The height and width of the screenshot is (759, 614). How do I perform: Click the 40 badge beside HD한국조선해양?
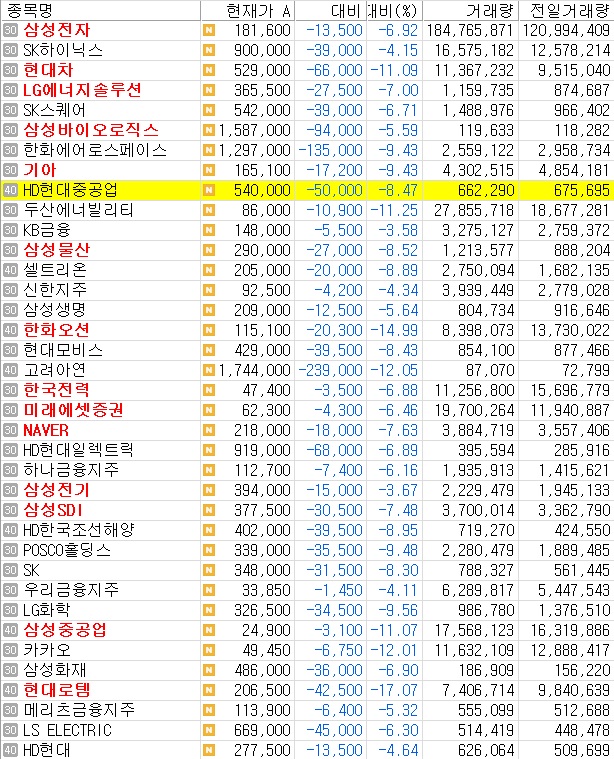pos(10,531)
